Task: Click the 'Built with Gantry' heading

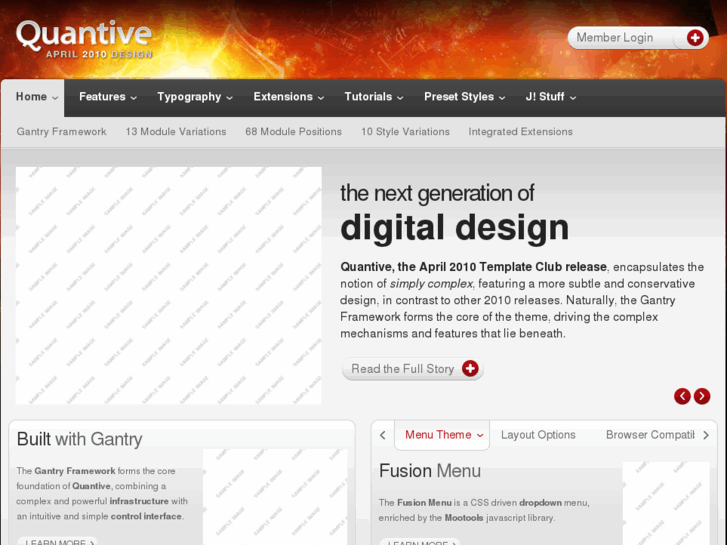Action: [79, 439]
